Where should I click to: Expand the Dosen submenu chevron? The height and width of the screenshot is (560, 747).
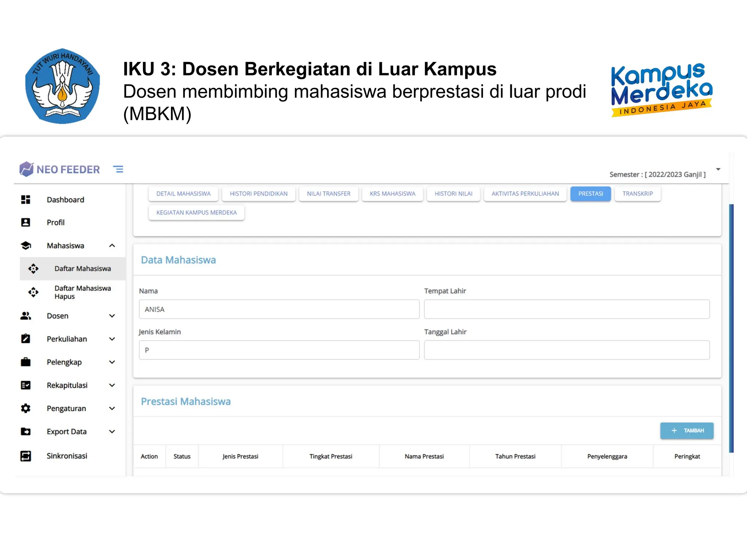tap(112, 316)
